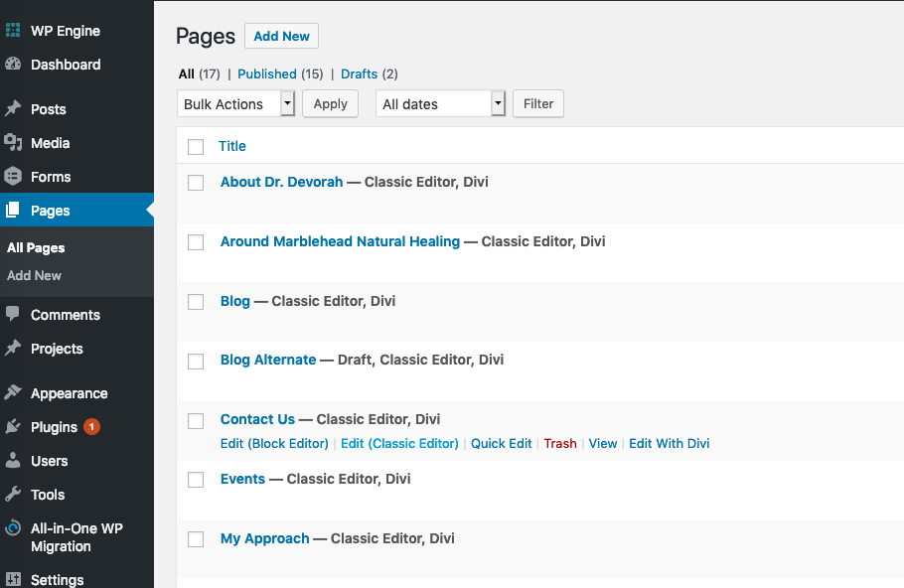This screenshot has height=588, width=904.
Task: Expand the All dates dropdown
Action: (x=440, y=103)
